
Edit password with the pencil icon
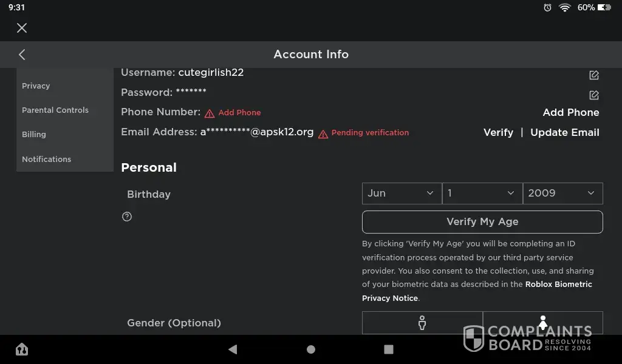(x=594, y=95)
